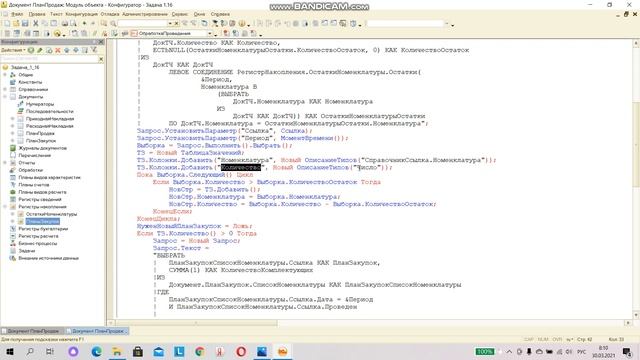Screen dimensions: 640x360
Task: Open the 1C application in the taskbar
Action: [282, 351]
